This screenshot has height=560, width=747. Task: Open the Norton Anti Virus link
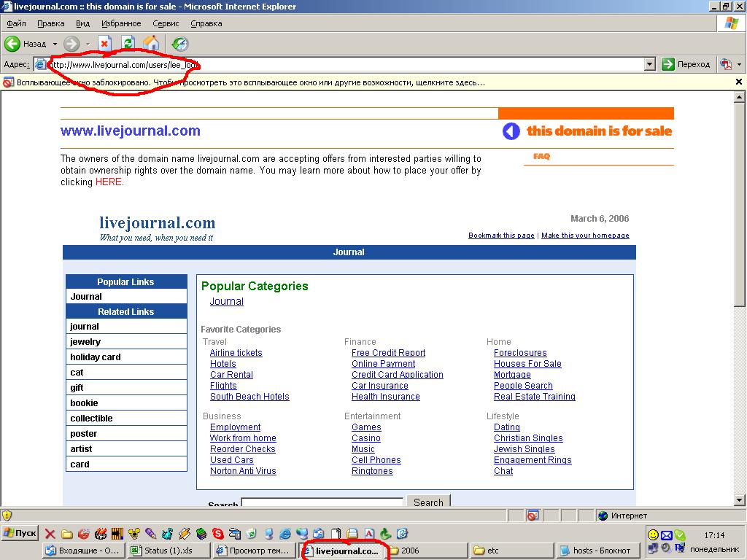243,471
